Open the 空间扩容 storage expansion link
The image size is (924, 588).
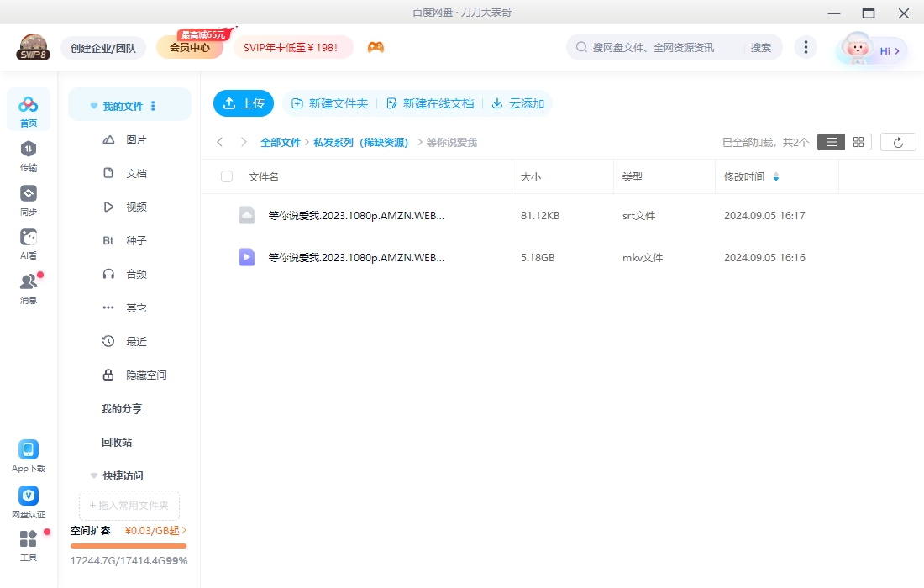[90, 530]
